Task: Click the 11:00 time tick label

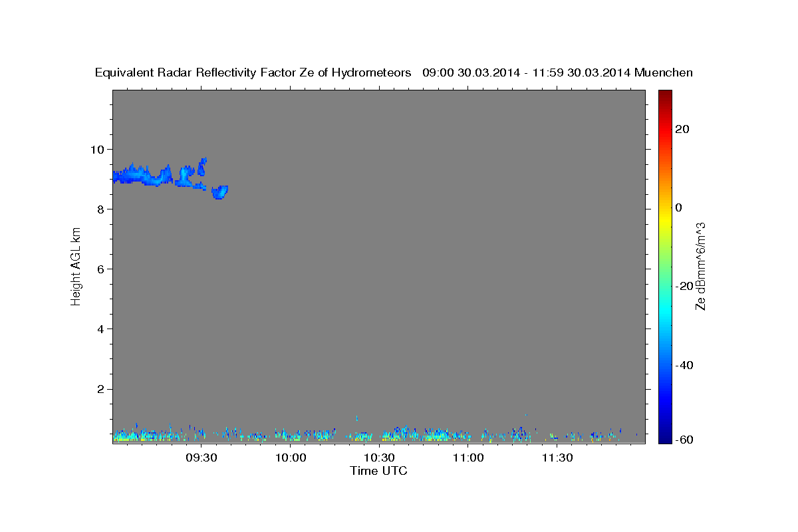Action: pos(468,458)
